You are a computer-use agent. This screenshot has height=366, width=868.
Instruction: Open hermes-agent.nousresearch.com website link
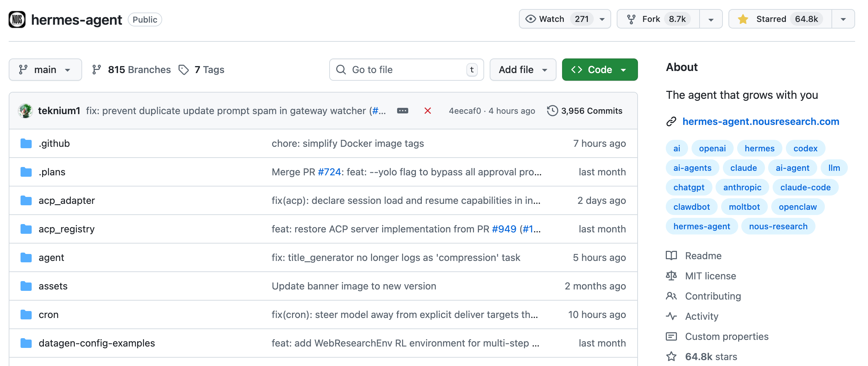(760, 121)
